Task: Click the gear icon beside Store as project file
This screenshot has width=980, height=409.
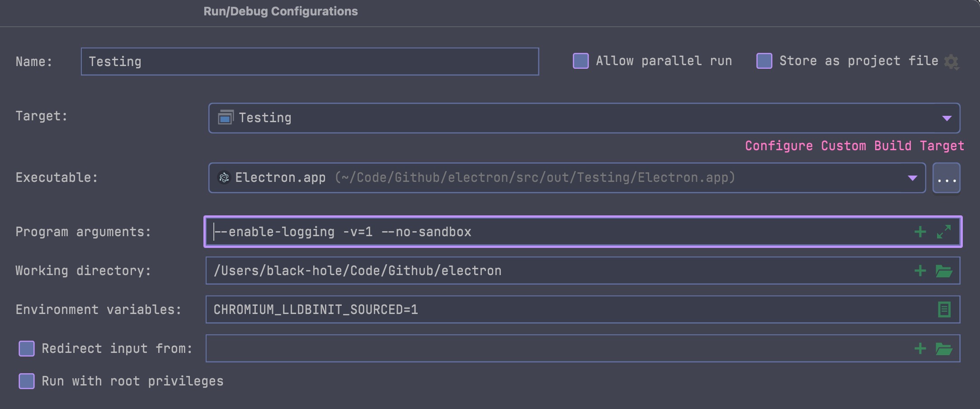Action: [x=951, y=61]
